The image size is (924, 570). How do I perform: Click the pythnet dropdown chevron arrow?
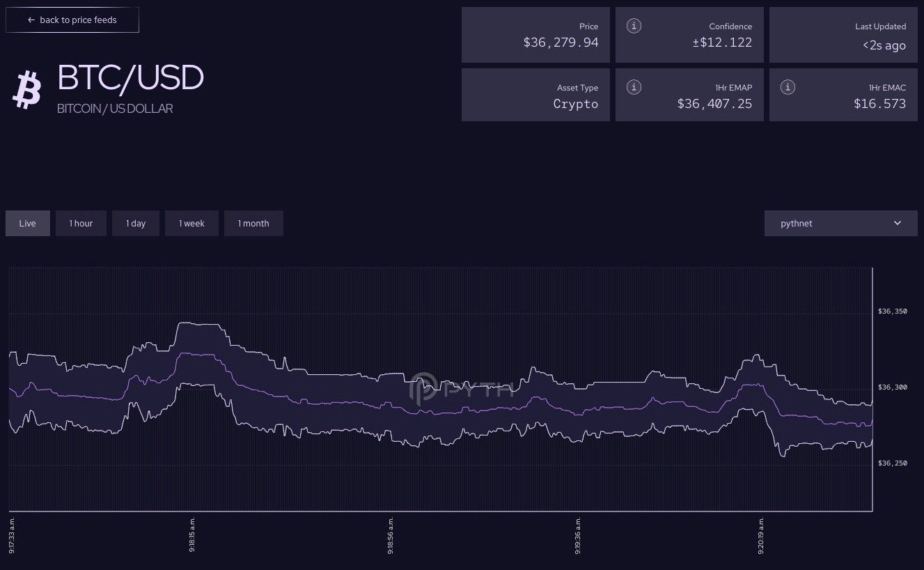click(898, 224)
